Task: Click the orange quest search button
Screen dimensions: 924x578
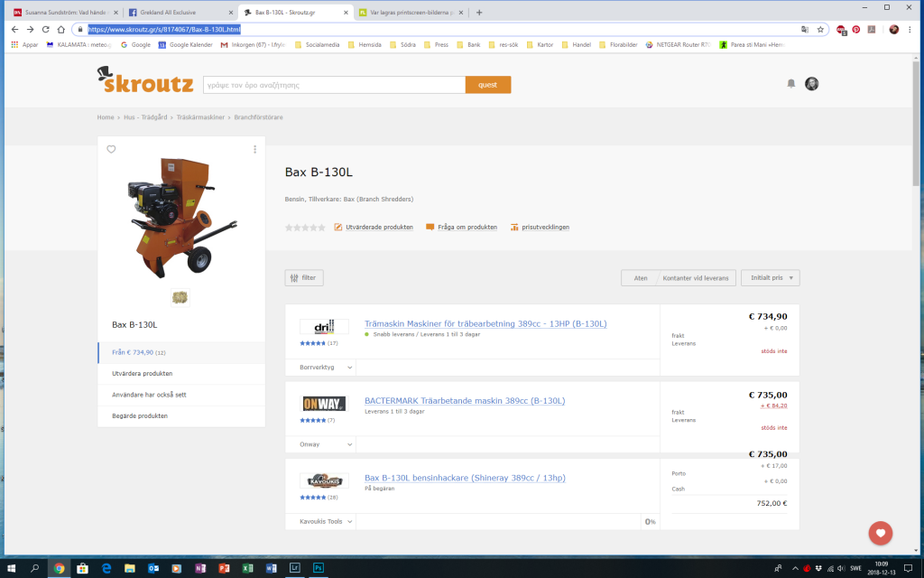Action: point(488,85)
